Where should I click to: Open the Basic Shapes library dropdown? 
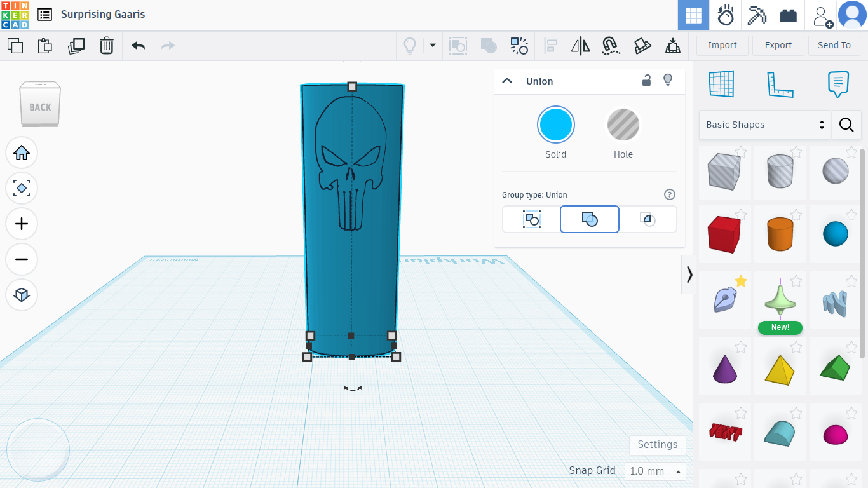(765, 125)
